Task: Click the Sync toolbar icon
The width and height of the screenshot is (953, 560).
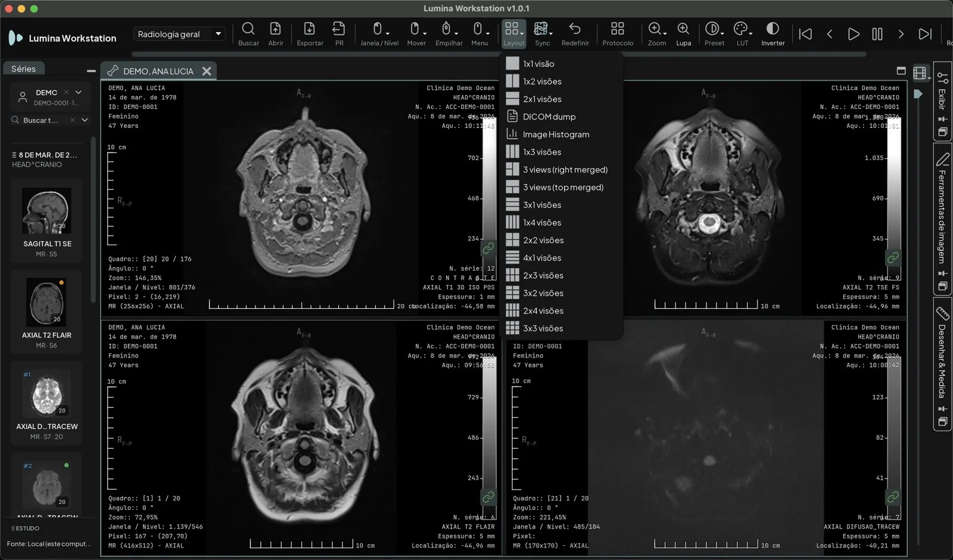Action: tap(542, 34)
